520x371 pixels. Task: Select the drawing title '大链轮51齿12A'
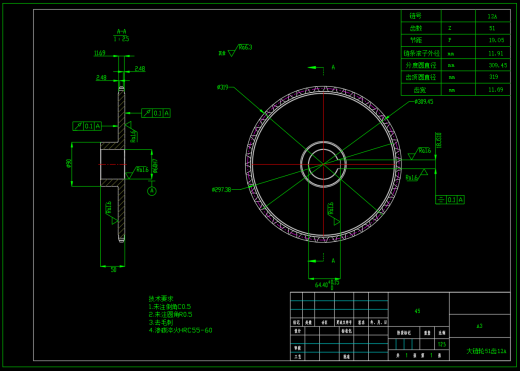click(x=486, y=351)
